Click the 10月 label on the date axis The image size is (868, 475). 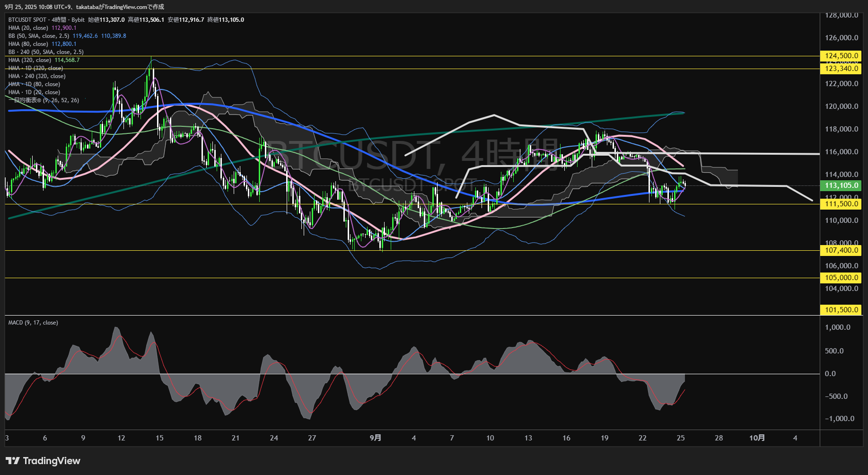coord(757,438)
